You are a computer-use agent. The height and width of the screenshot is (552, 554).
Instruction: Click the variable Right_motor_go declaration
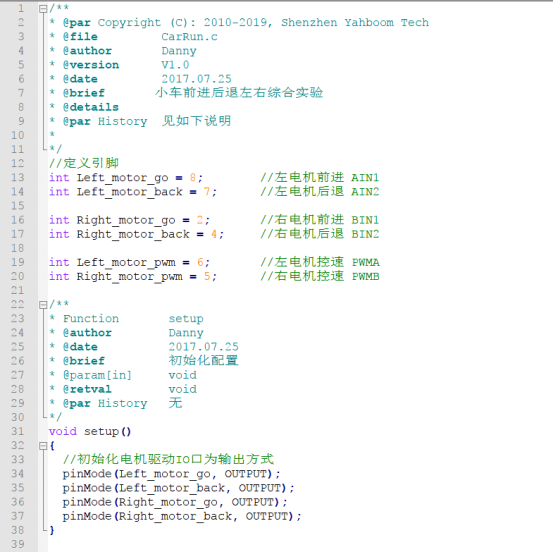(x=126, y=220)
